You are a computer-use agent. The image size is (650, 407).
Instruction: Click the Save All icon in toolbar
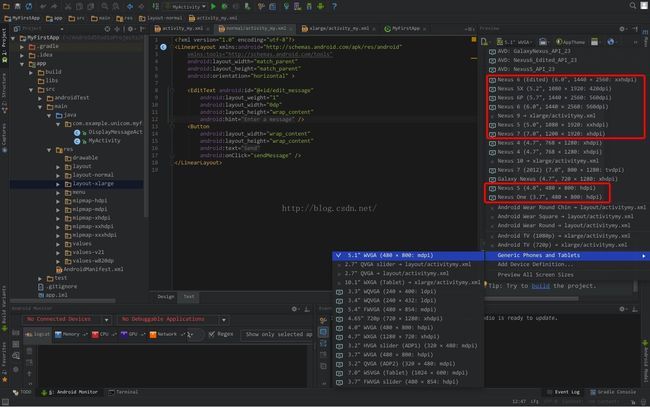click(x=17, y=6)
